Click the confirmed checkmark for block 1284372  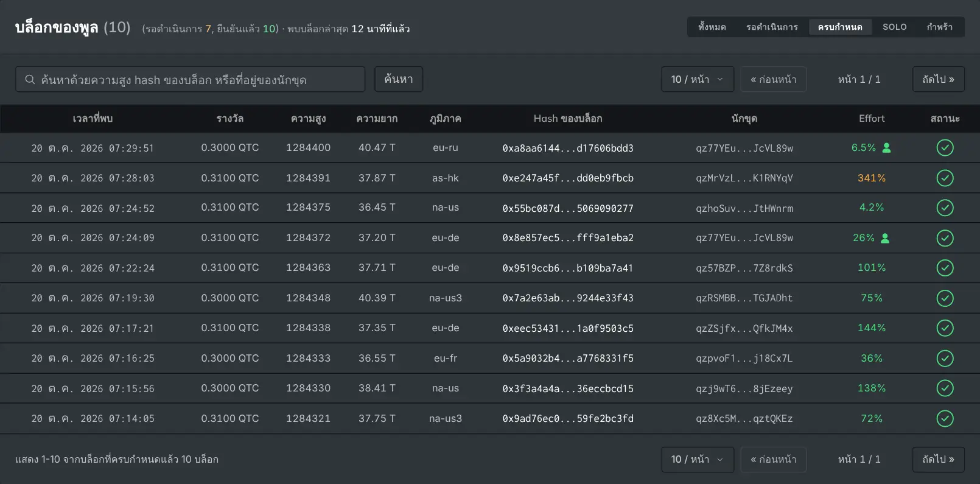pos(945,238)
